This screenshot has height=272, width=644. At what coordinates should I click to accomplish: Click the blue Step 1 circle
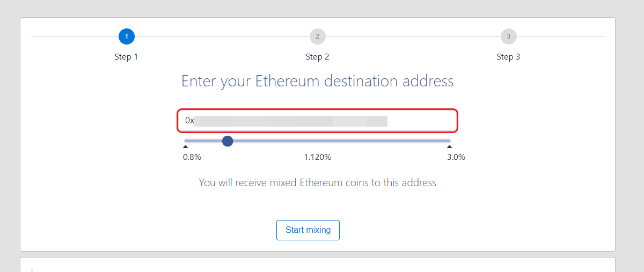(127, 36)
